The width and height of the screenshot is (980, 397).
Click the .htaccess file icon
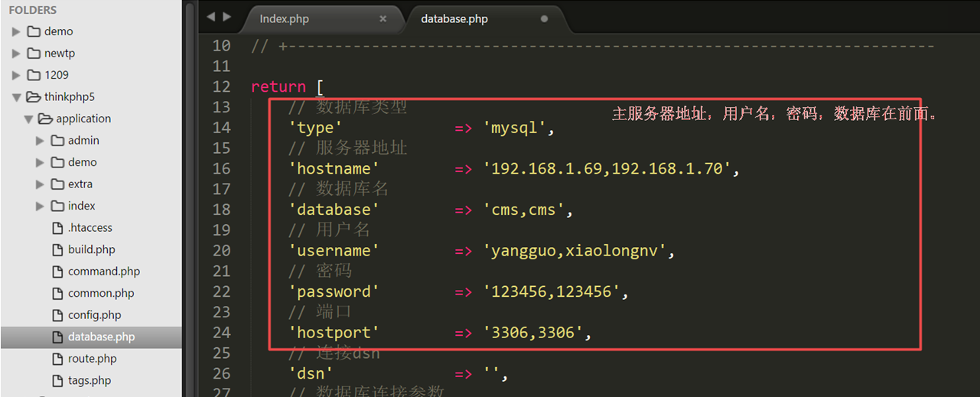pyautogui.click(x=57, y=228)
